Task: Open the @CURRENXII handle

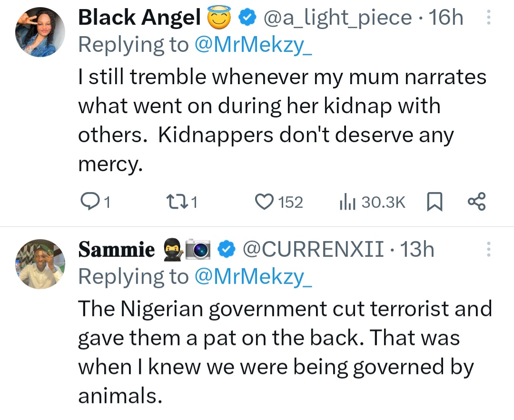Action: click(x=313, y=250)
